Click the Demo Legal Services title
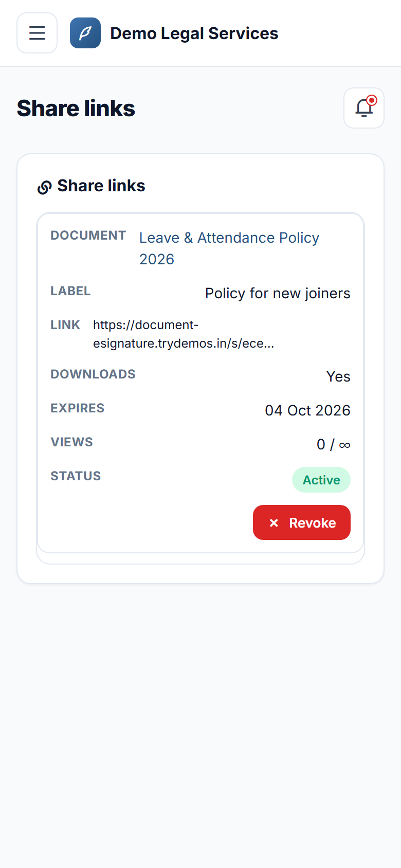Image resolution: width=401 pixels, height=868 pixels. pyautogui.click(x=194, y=33)
